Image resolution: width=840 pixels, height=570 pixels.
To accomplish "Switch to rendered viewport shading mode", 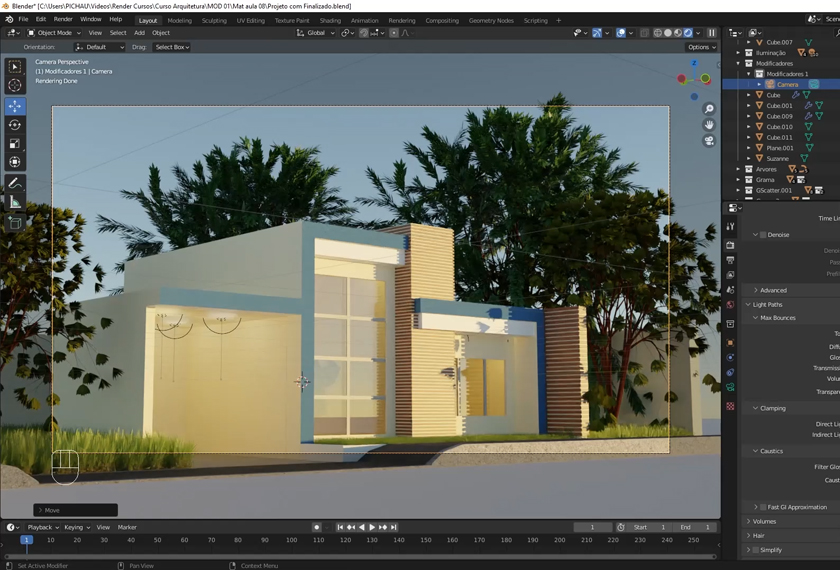I will pos(689,33).
